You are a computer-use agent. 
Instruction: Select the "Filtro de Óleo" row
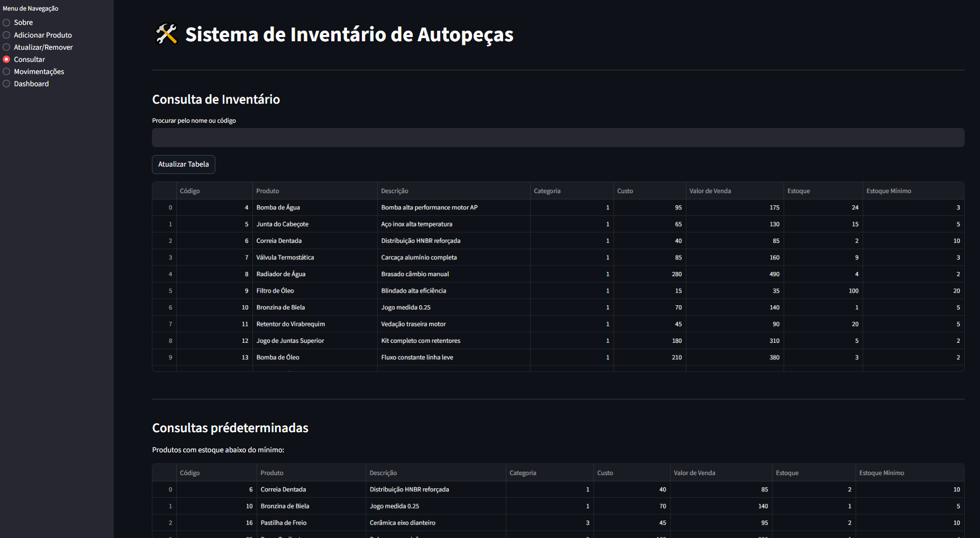275,290
